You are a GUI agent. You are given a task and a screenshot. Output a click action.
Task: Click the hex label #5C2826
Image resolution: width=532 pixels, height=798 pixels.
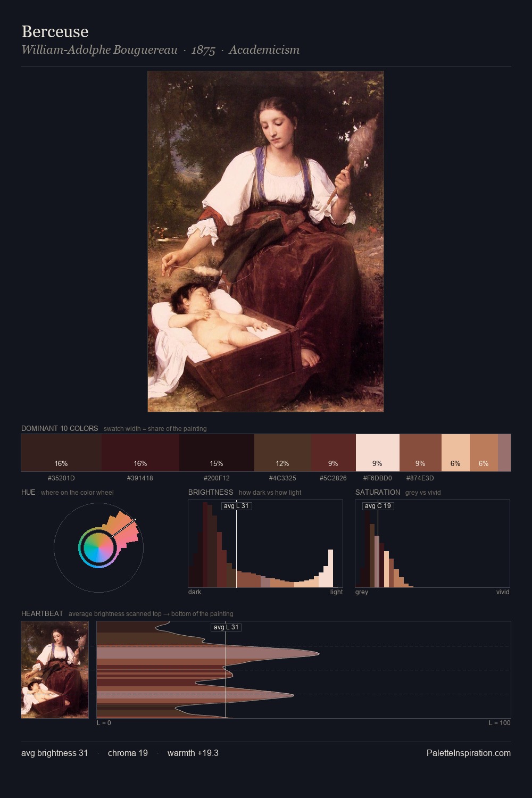[x=333, y=478]
